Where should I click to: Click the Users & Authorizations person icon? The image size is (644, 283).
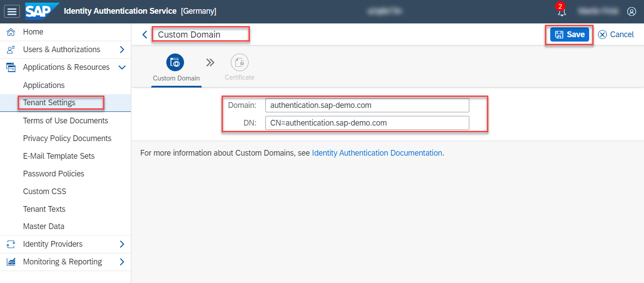pyautogui.click(x=11, y=50)
